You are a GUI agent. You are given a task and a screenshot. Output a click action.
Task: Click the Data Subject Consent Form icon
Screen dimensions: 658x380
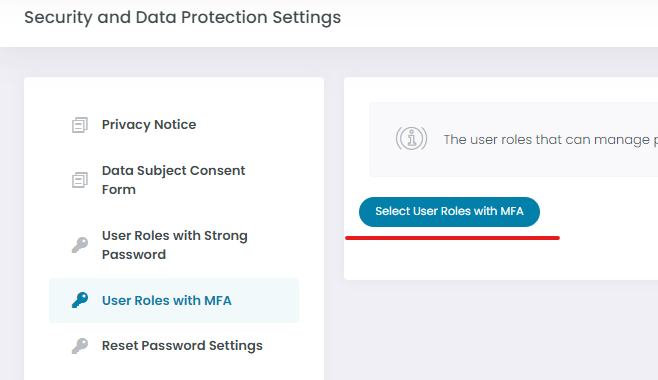tap(80, 180)
